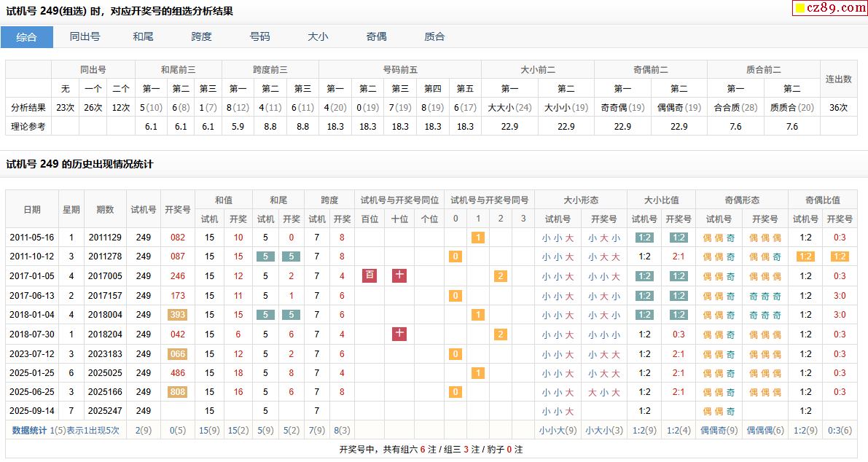This screenshot has width=868, height=462.
Task: Select highlighted draw number 393
Action: 178,315
